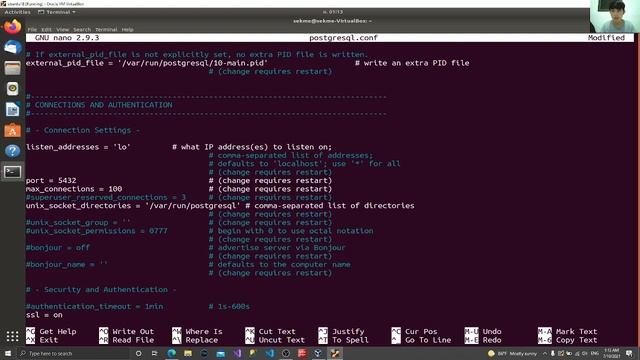Click the webcam overlay thumbnail
The width and height of the screenshot is (640, 360).
tap(615, 16)
